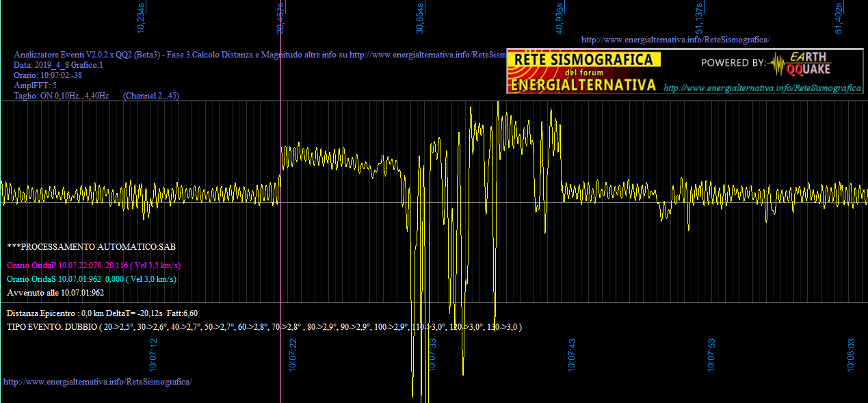Click the 40,935s elapsed time label
The height and width of the screenshot is (403, 868).
tap(560, 18)
